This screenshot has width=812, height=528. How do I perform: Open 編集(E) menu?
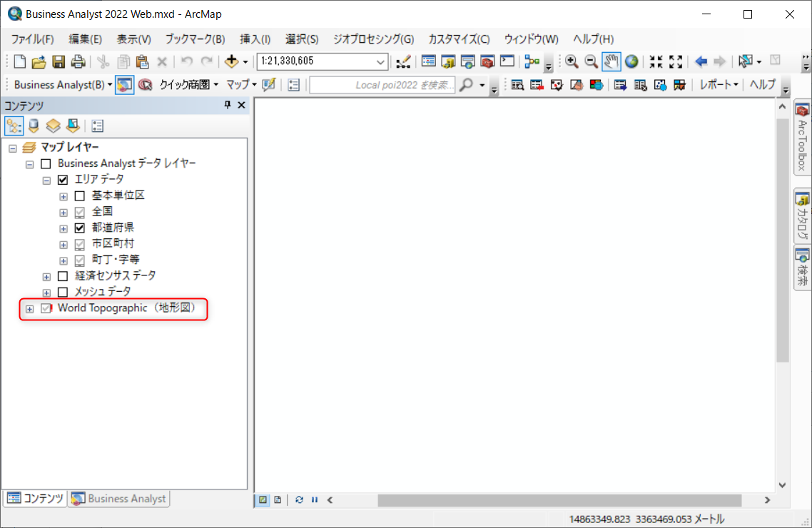86,39
